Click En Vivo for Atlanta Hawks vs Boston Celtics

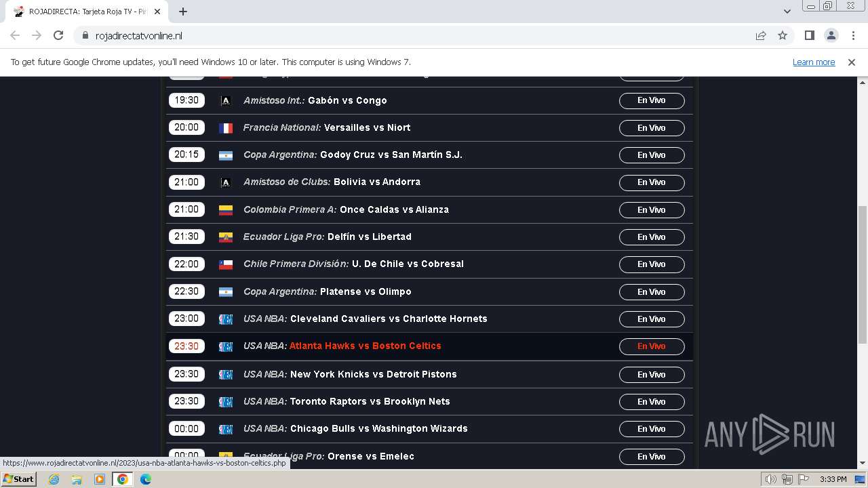tap(652, 346)
